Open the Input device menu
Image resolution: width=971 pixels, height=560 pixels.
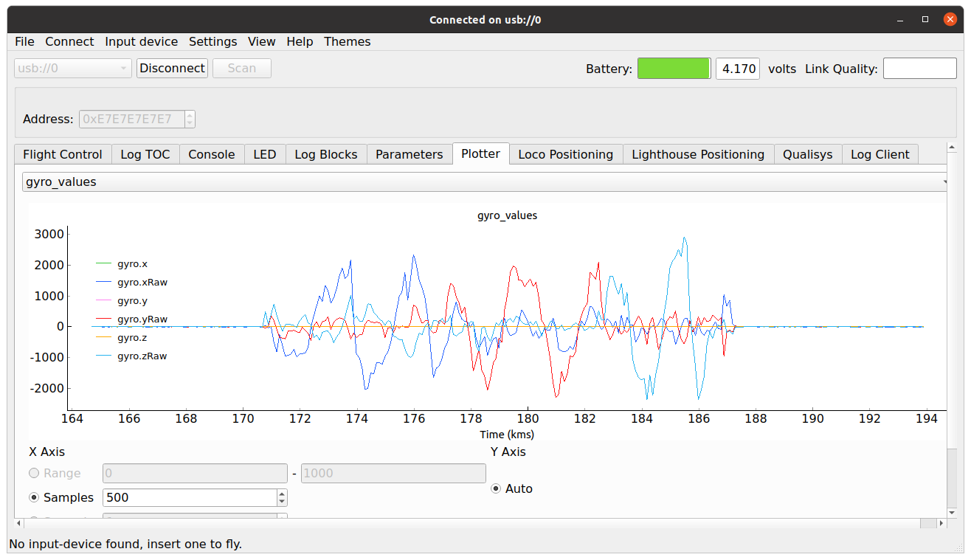[x=141, y=42]
